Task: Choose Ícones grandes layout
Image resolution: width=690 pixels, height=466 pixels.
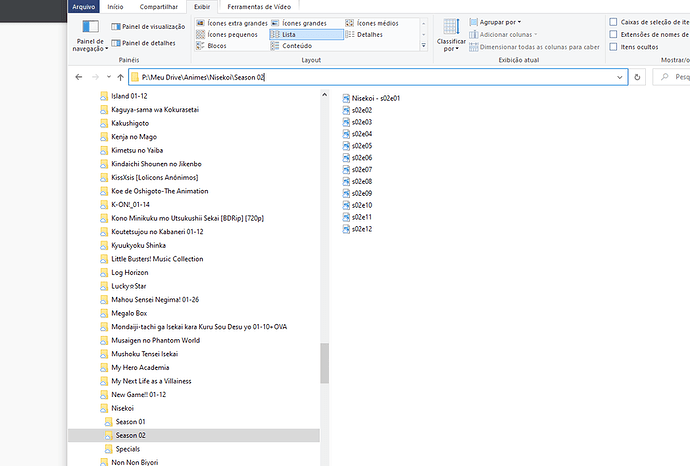Action: point(299,23)
